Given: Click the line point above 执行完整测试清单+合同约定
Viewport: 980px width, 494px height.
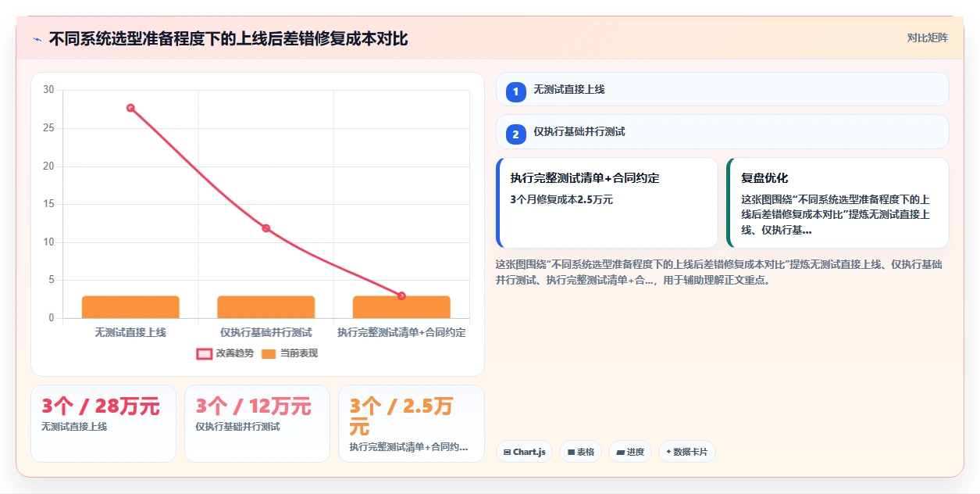Looking at the screenshot, I should coord(401,295).
